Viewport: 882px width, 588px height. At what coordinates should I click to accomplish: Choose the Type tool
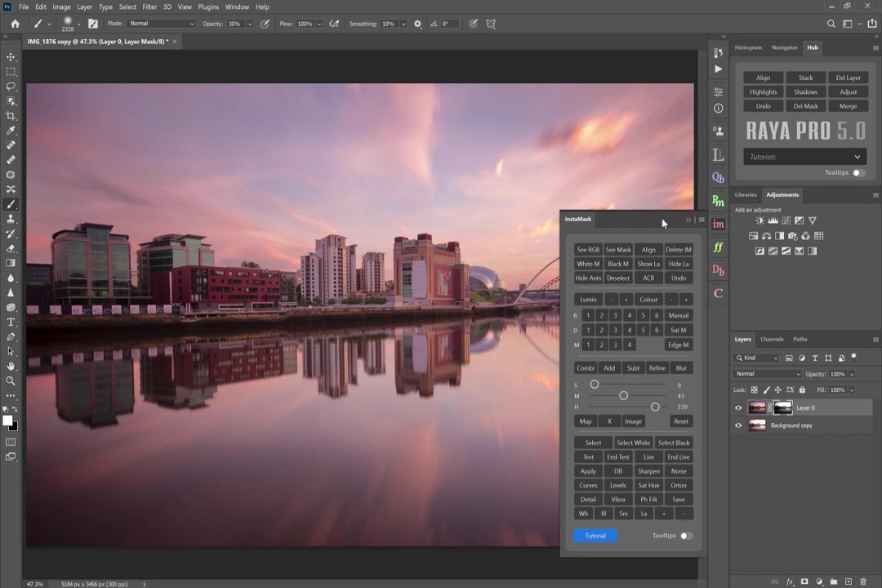click(11, 322)
